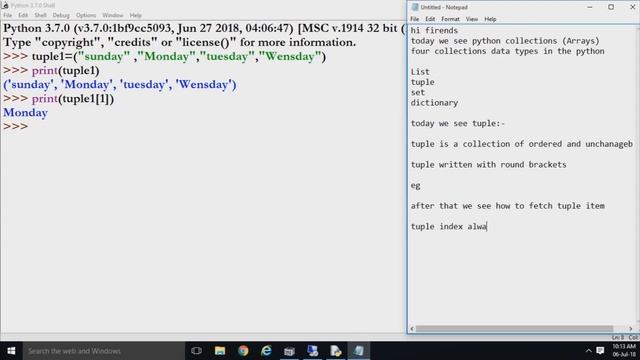Open the Action Center notifications icon

tap(600, 351)
